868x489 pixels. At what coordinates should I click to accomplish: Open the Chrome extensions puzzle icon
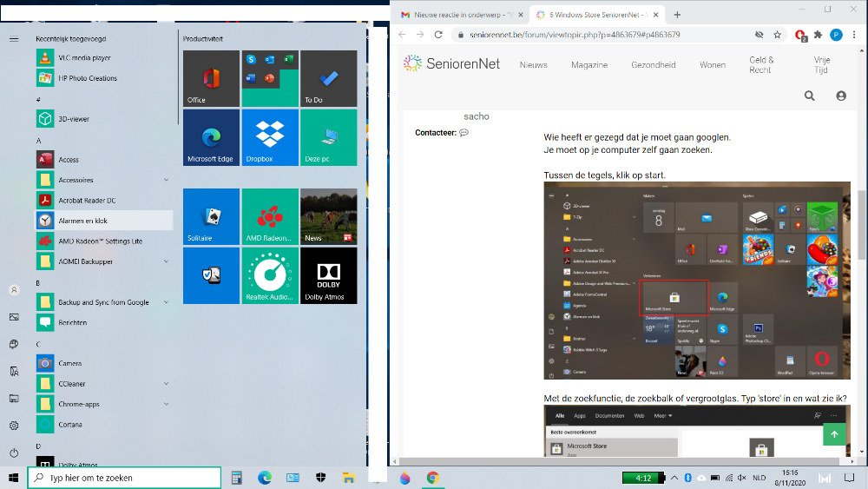(x=818, y=35)
